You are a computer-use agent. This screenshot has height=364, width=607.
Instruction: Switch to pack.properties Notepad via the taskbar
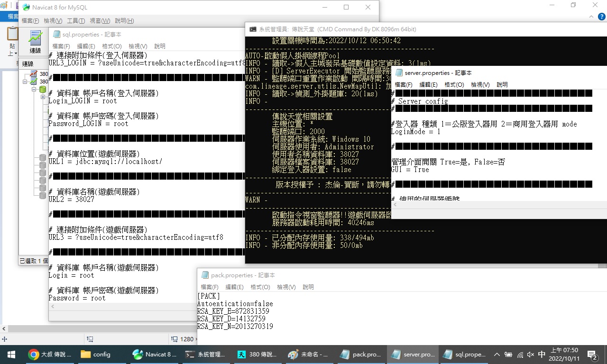point(362,354)
